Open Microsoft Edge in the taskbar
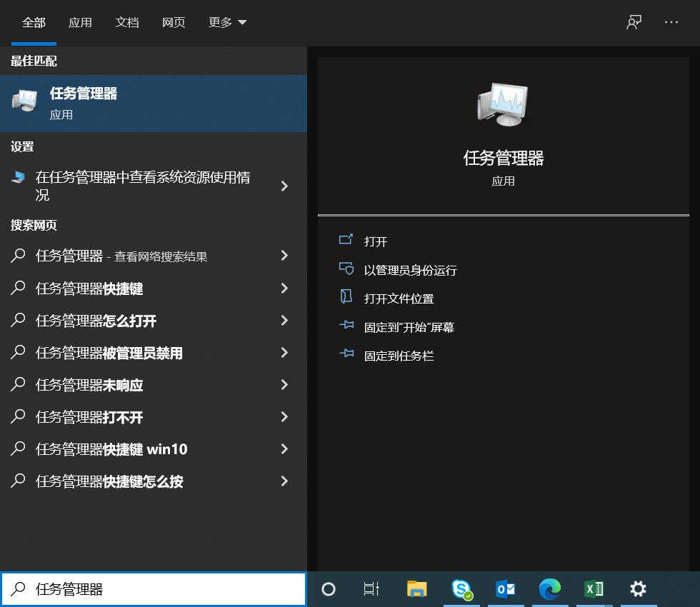Screen dimensions: 700x607 click(549, 589)
